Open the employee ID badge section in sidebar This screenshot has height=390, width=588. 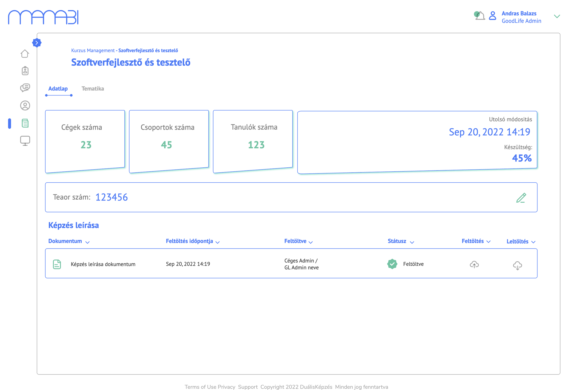click(25, 71)
